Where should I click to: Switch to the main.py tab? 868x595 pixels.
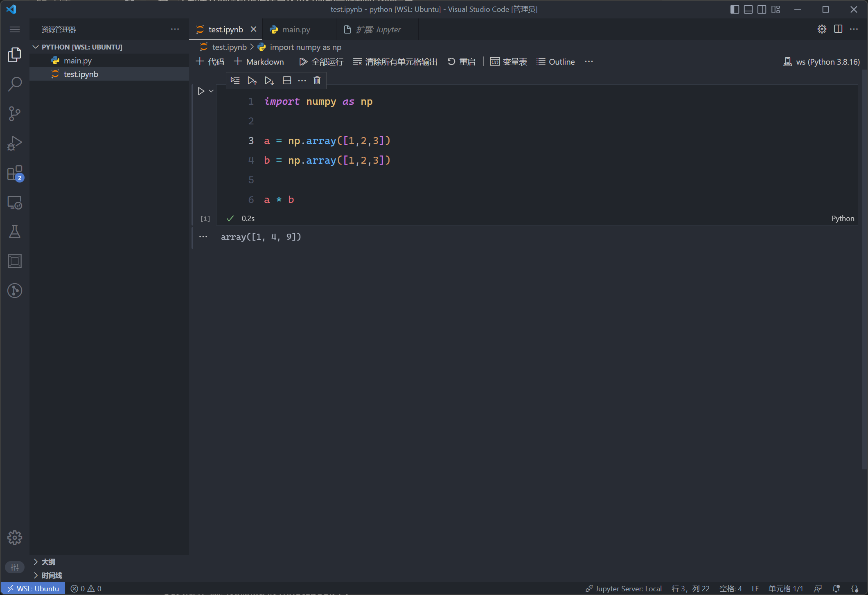tap(296, 29)
